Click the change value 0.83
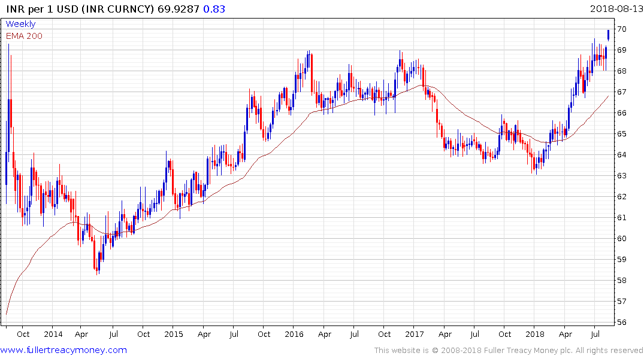Viewport: 644px width, 359px height. (x=214, y=9)
